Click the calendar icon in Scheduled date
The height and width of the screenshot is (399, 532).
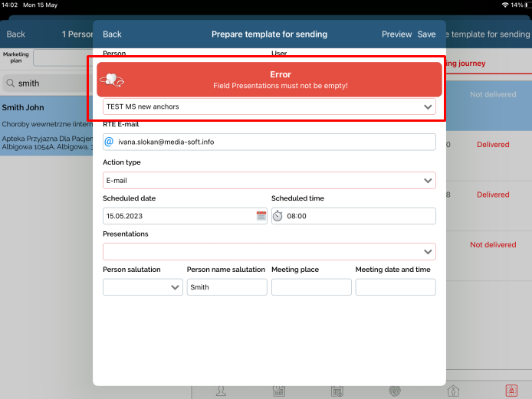(261, 216)
